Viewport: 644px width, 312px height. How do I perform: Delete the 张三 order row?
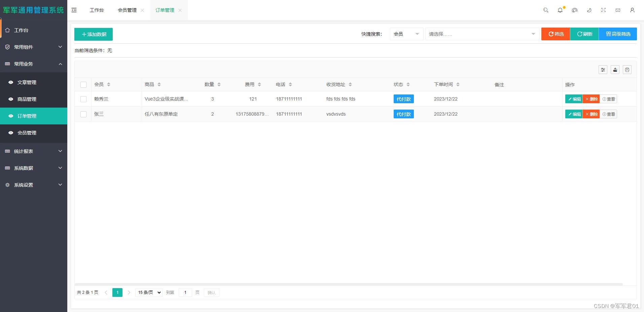[591, 114]
